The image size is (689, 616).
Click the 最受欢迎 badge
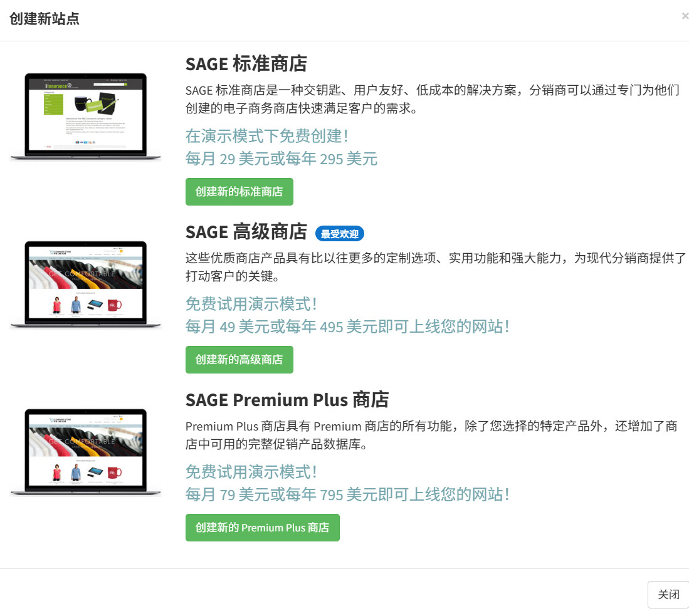[x=339, y=234]
